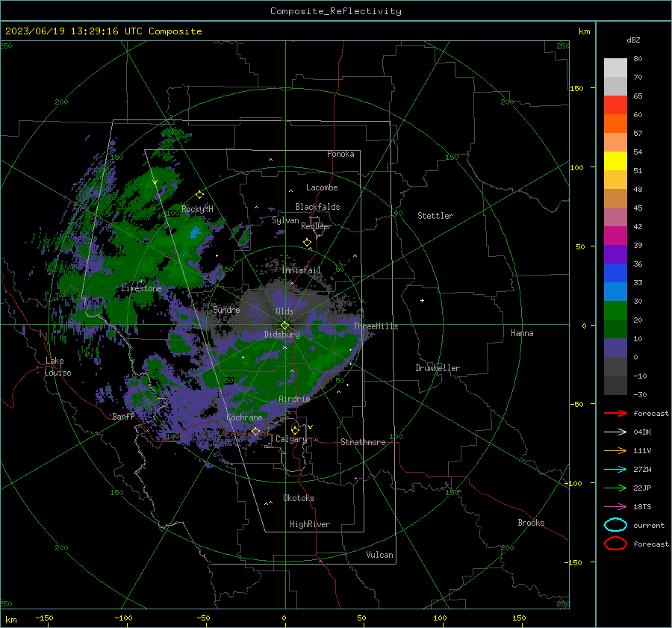Viewport: 672px width, 628px height.
Task: Click the Lacombe city label
Action: pos(322,187)
